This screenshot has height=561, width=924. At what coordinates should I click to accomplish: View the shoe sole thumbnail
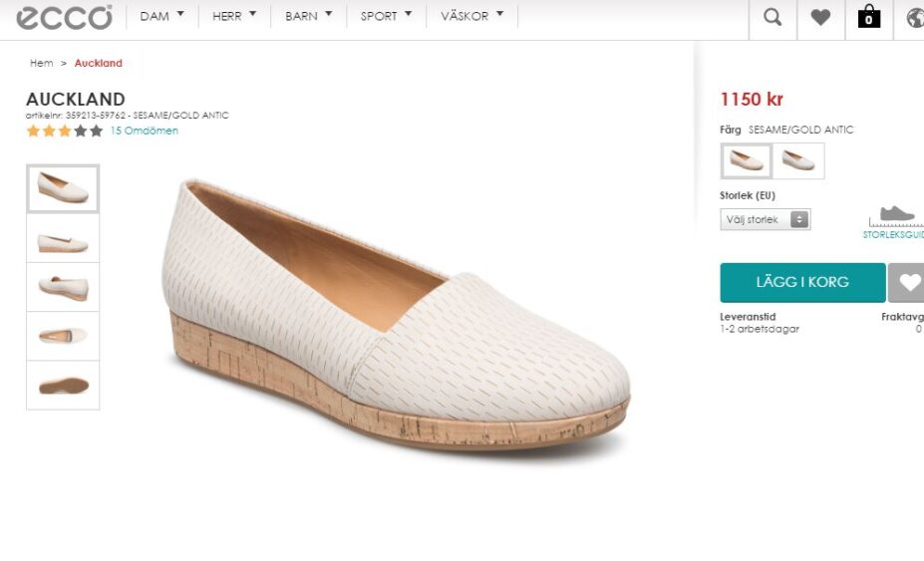coord(63,385)
